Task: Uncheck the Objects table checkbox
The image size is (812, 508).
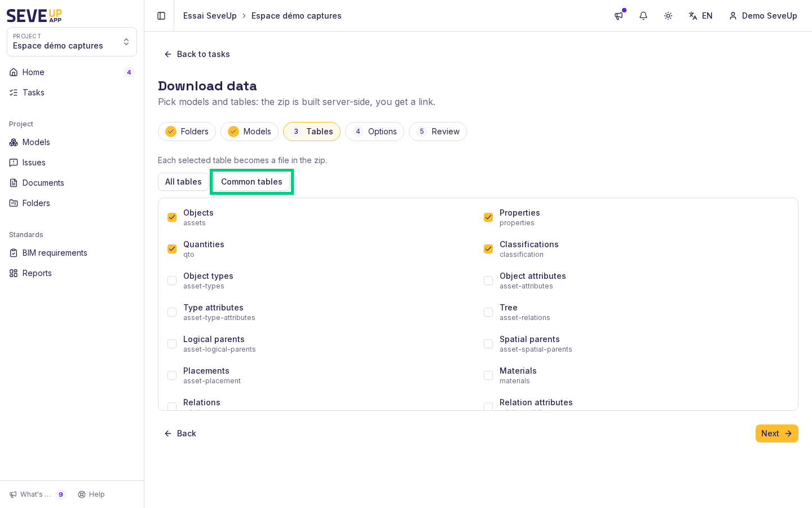Action: click(172, 217)
